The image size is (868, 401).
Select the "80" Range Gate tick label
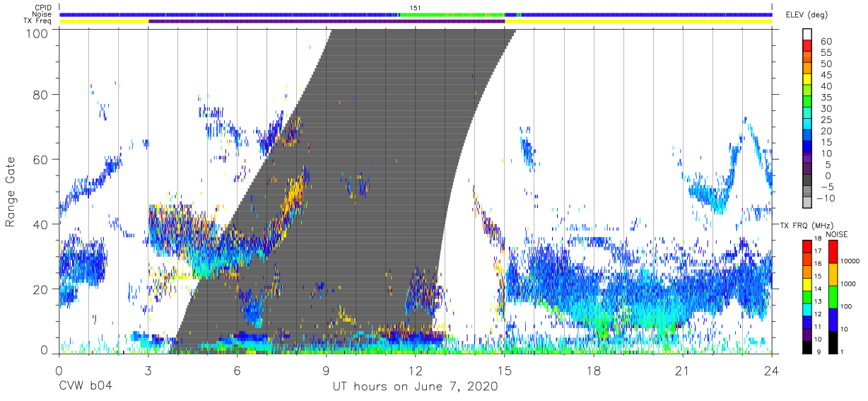pyautogui.click(x=40, y=95)
